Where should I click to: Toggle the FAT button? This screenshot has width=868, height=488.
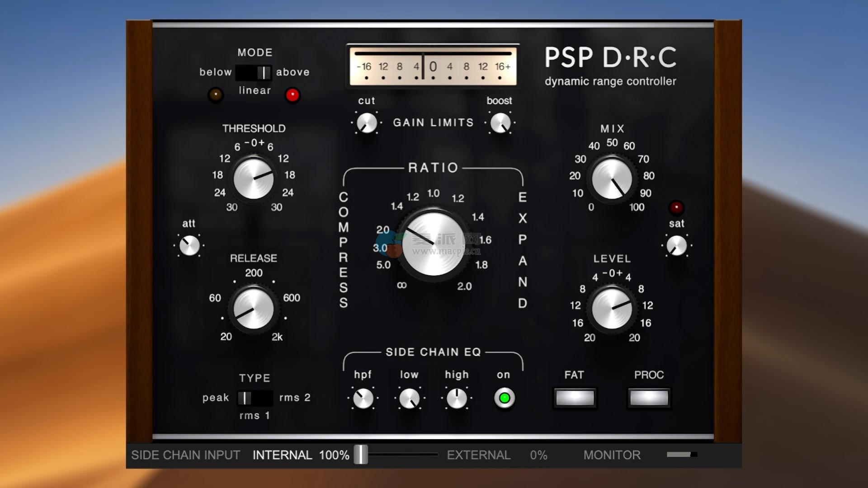point(575,398)
